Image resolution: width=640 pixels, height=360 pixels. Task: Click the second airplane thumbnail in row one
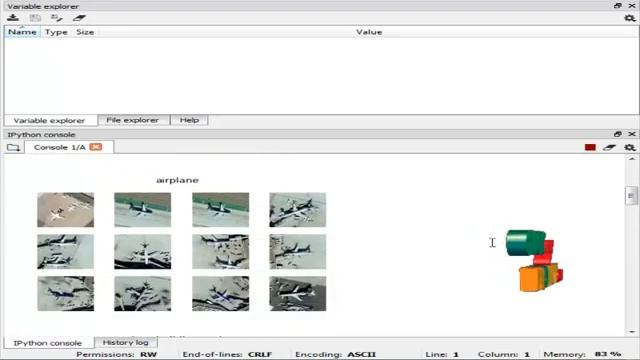(142, 210)
